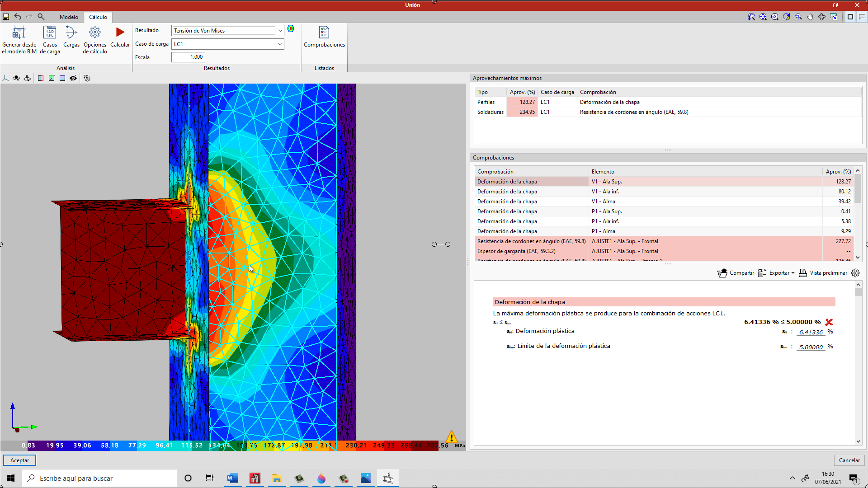Select the Cálculo tab
This screenshot has height=488, width=868.
pyautogui.click(x=98, y=17)
